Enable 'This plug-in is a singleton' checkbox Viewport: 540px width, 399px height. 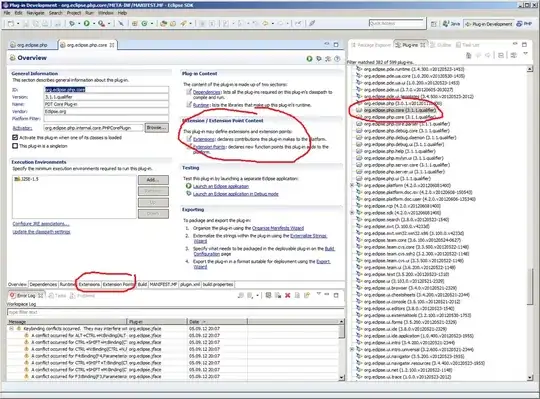click(x=15, y=146)
